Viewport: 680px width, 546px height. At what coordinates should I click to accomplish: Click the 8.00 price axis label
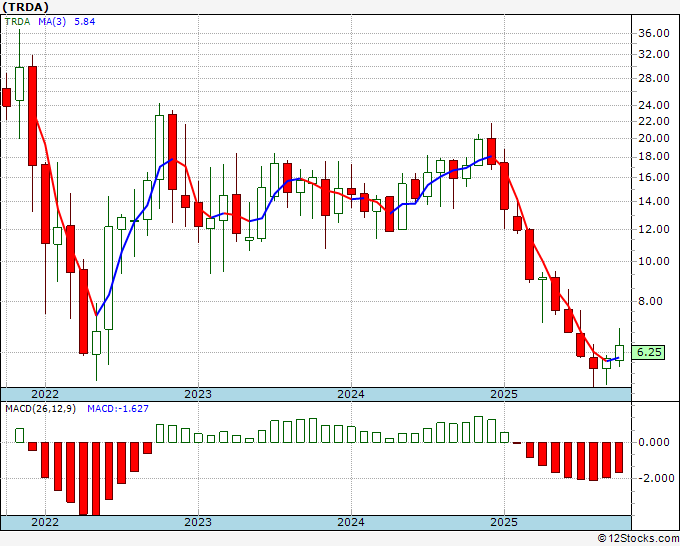[x=651, y=301]
